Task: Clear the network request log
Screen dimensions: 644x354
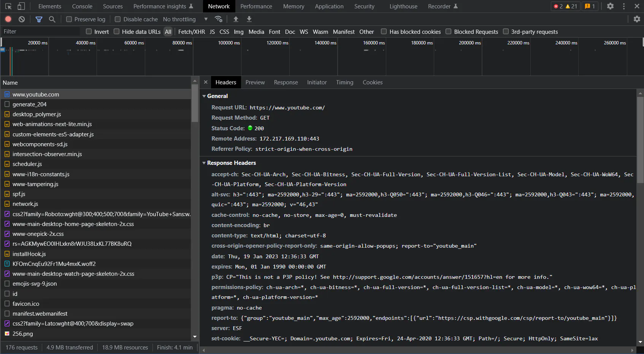Action: 21,19
